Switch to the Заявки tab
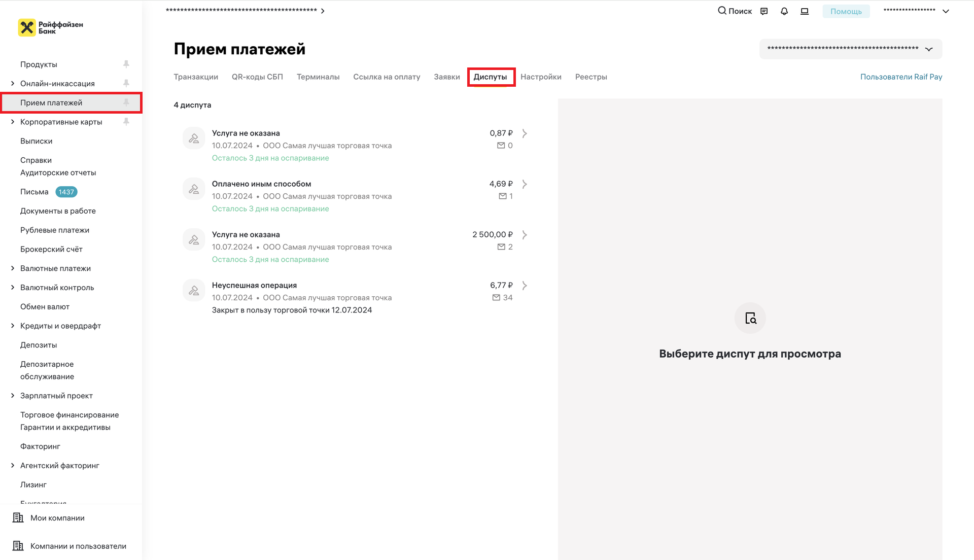The height and width of the screenshot is (560, 974). point(447,77)
